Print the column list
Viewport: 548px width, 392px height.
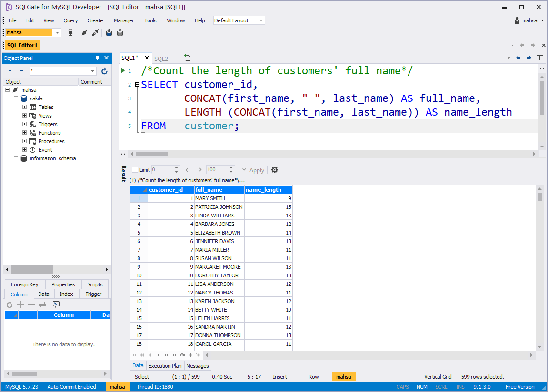click(42, 304)
